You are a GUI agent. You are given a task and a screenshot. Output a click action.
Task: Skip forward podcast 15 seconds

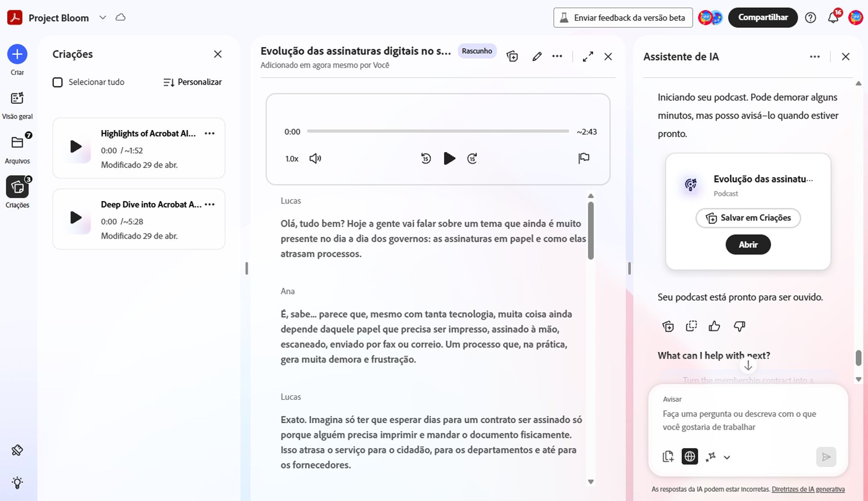[472, 159]
